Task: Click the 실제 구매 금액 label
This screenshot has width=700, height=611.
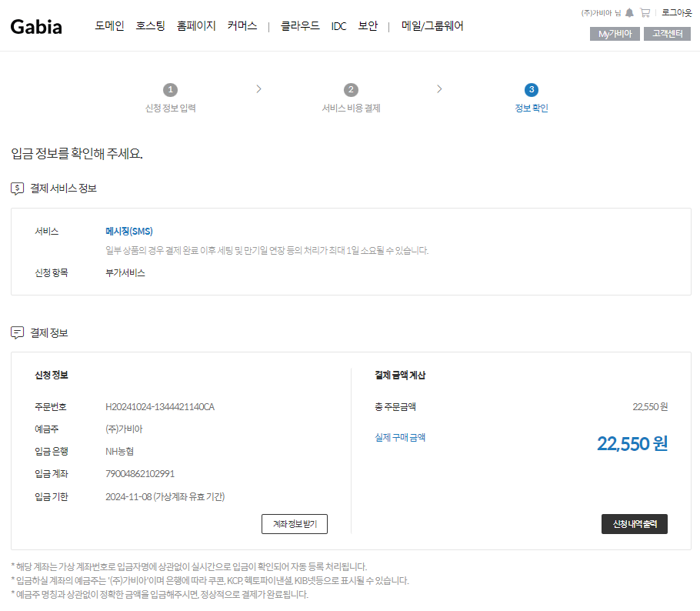Action: [x=400, y=438]
